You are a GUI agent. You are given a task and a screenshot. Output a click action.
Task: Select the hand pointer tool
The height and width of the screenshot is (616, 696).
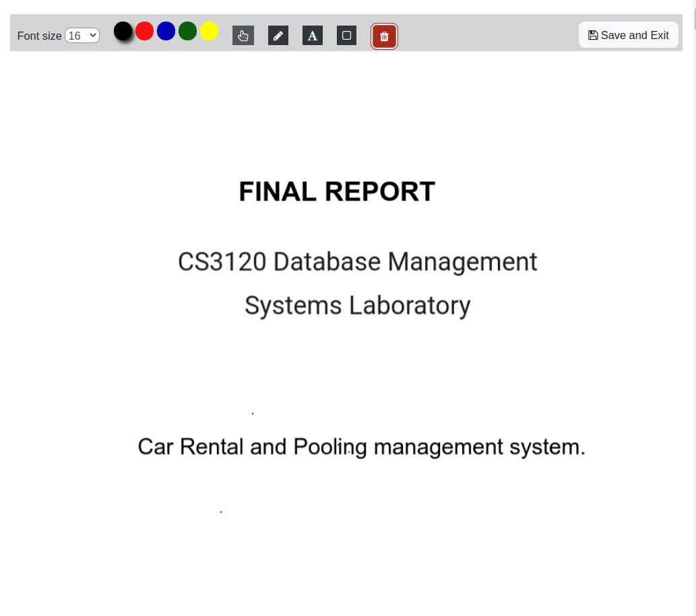pos(243,36)
